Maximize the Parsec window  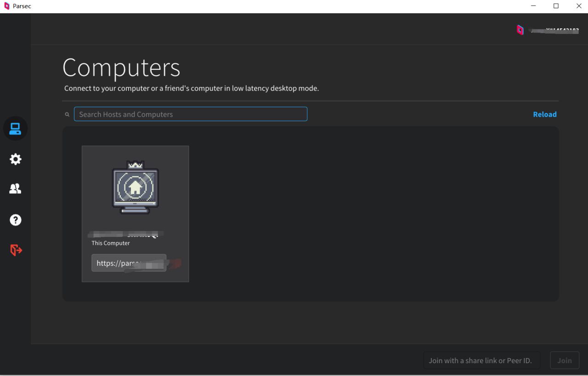[556, 6]
